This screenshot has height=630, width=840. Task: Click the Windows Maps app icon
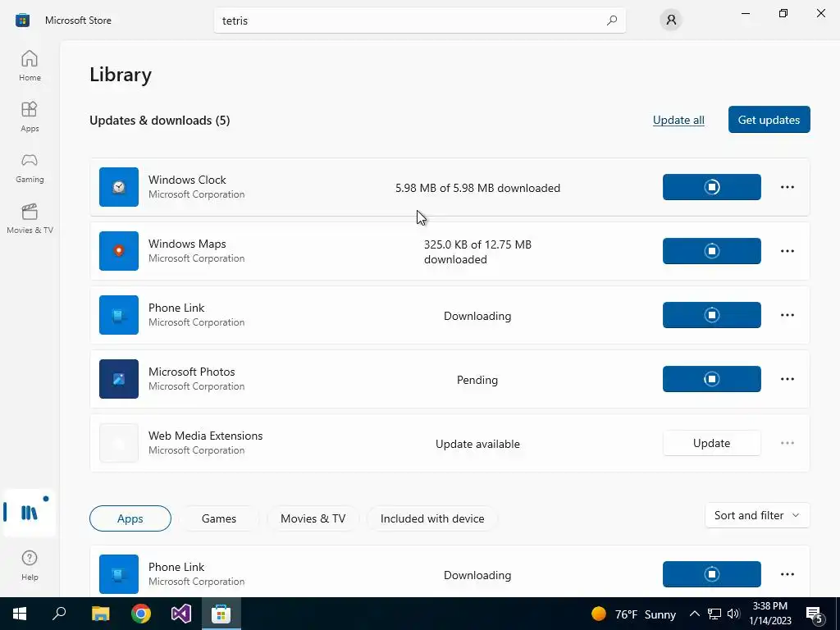click(x=119, y=251)
